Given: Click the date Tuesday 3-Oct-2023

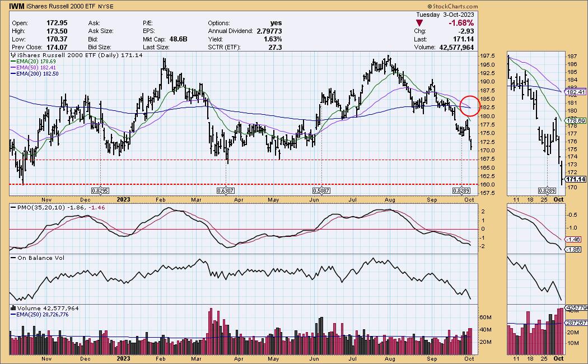Looking at the screenshot, I should (x=445, y=15).
